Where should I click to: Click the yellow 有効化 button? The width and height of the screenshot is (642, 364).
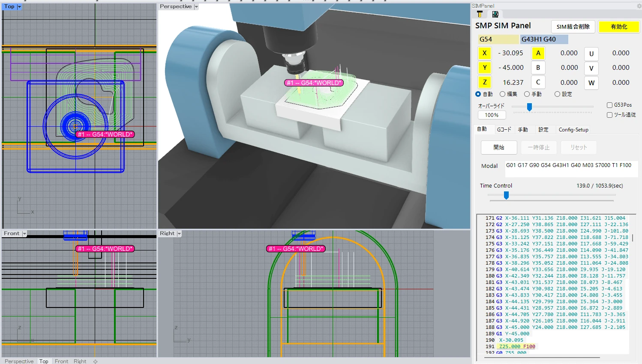coord(619,27)
